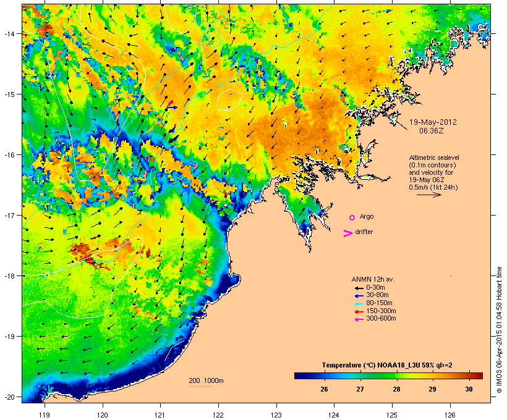The width and height of the screenshot is (507, 420).
Task: Click the '150-300m' depth label
Action: (x=381, y=311)
